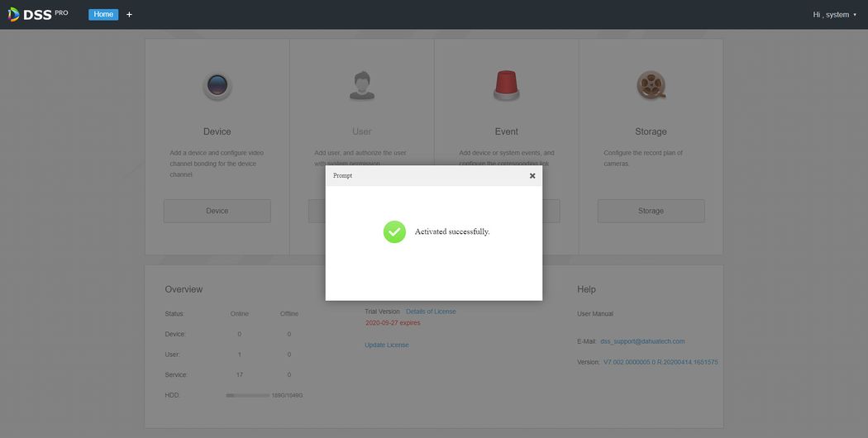Click the Prompt dialog title
This screenshot has height=438, width=868.
coord(343,175)
